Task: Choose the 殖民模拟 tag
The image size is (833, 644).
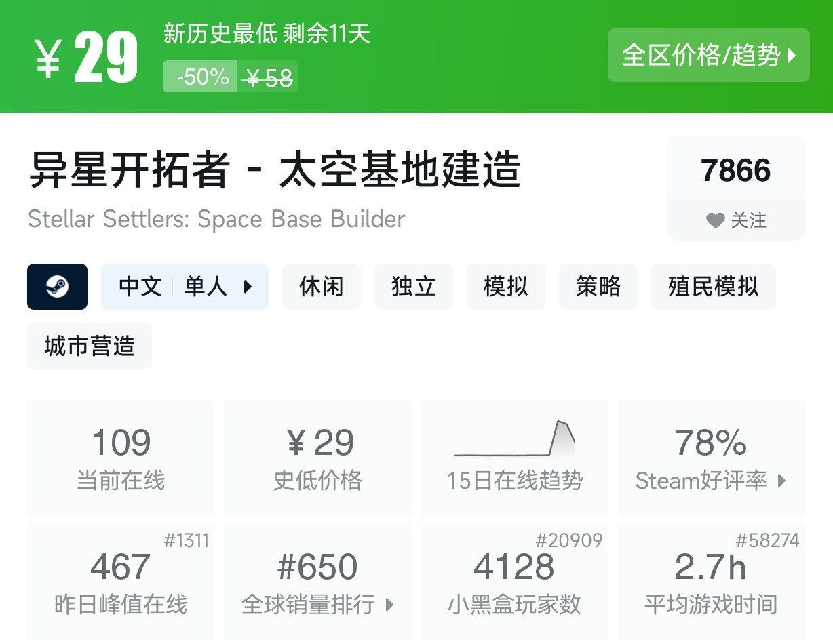Action: click(713, 287)
